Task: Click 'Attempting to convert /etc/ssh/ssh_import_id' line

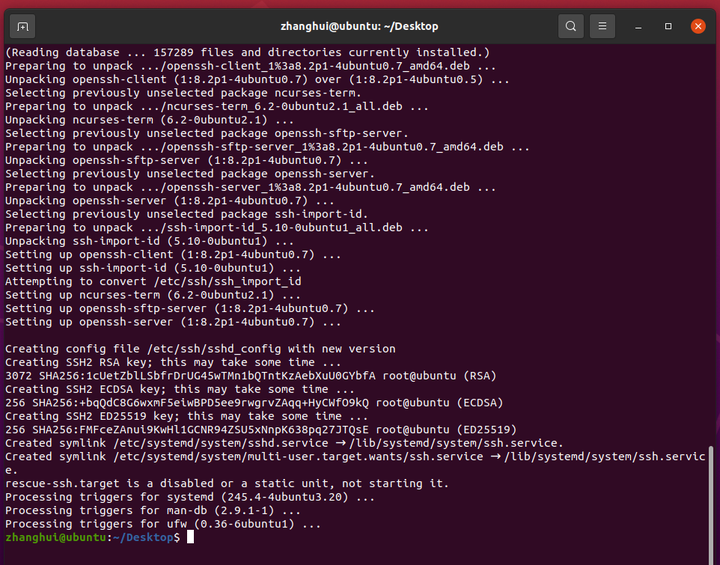Action: click(153, 282)
